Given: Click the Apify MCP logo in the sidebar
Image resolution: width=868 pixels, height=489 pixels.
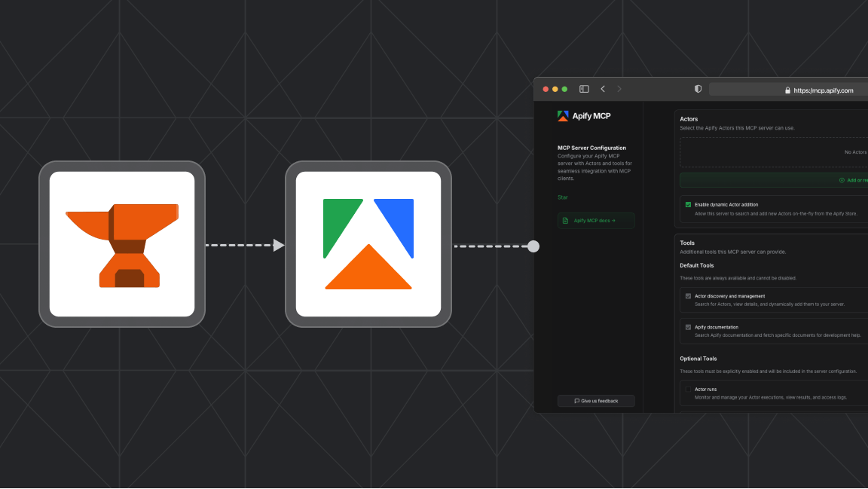Looking at the screenshot, I should [x=564, y=115].
